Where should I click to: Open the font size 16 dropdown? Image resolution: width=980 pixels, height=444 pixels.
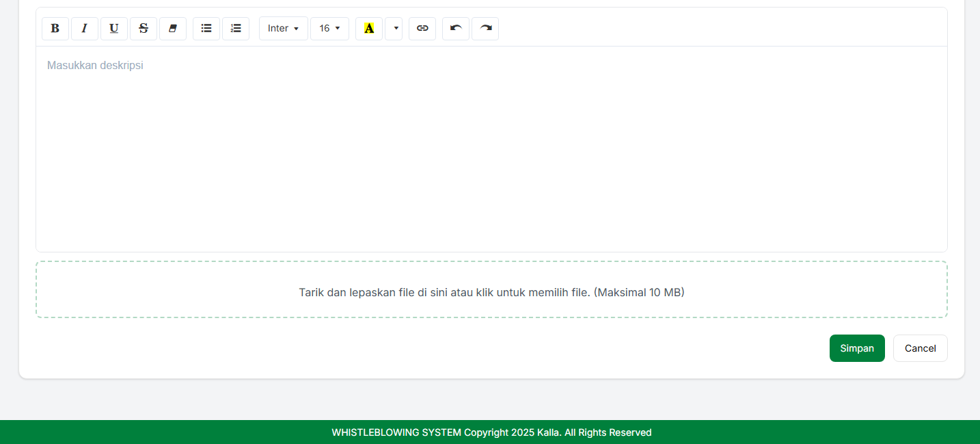329,29
